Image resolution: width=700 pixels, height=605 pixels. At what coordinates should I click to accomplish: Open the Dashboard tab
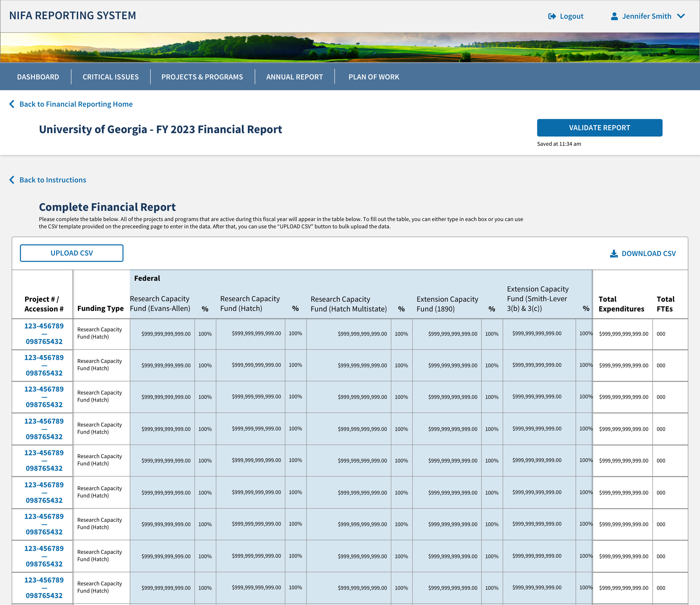pos(38,77)
